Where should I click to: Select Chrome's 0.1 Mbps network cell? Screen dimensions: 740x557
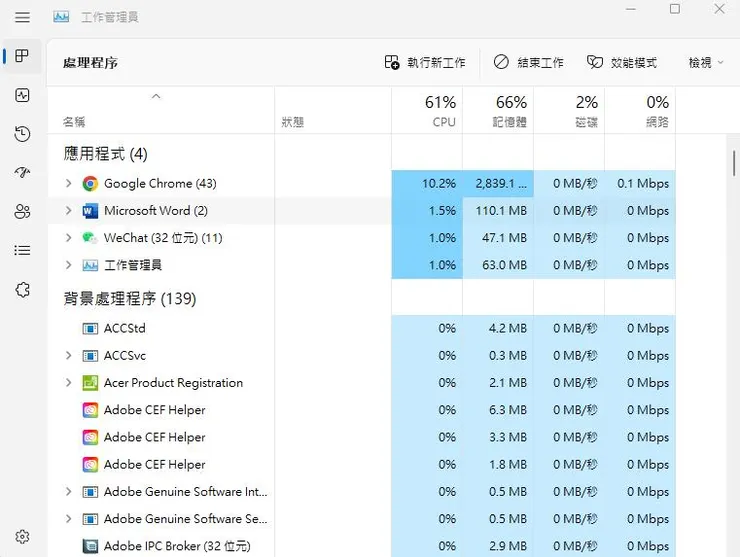(640, 184)
